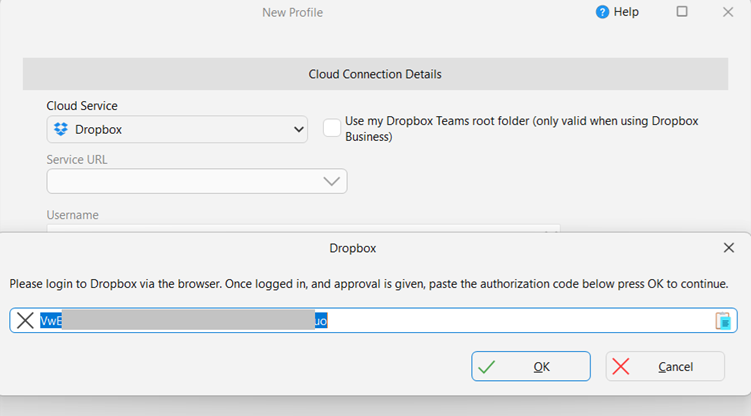Open the Cloud Service Dropbox dropdown
Image resolution: width=751 pixels, height=416 pixels.
pyautogui.click(x=177, y=129)
